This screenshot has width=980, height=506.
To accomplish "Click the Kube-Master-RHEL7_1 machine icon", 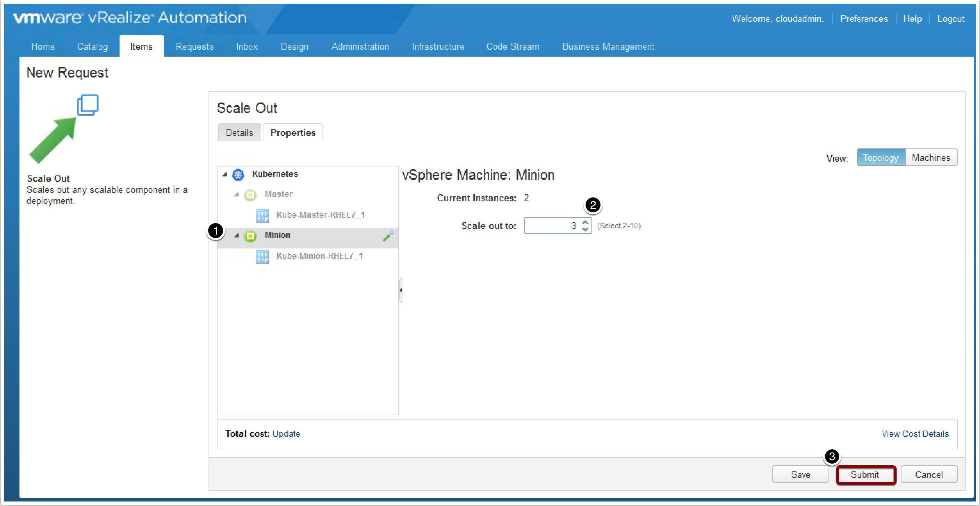I will pyautogui.click(x=262, y=215).
